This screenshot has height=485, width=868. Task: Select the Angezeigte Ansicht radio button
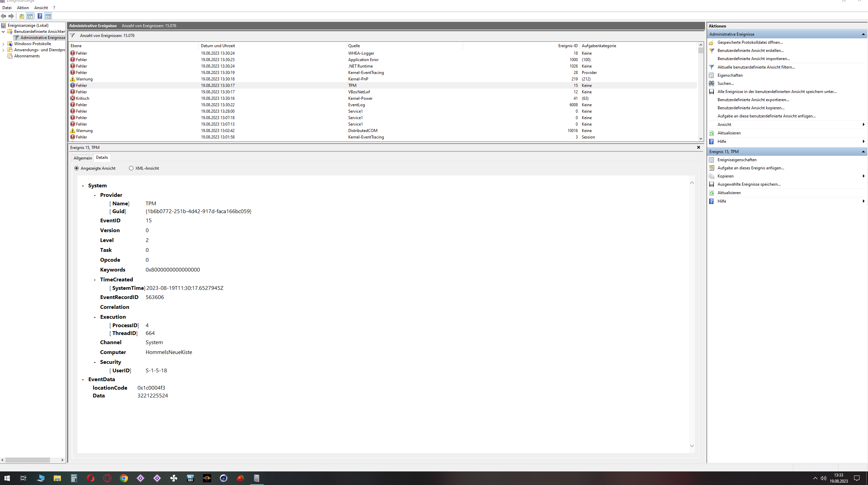tap(77, 168)
